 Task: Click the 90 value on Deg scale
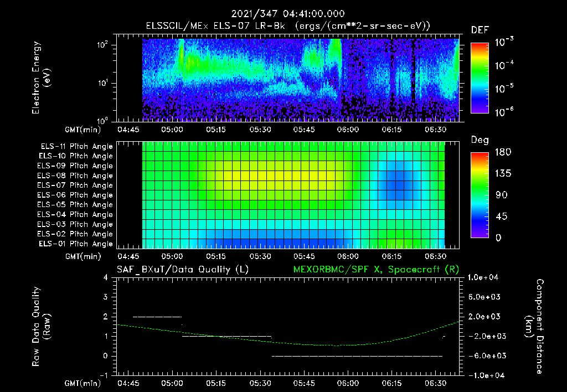pyautogui.click(x=501, y=195)
